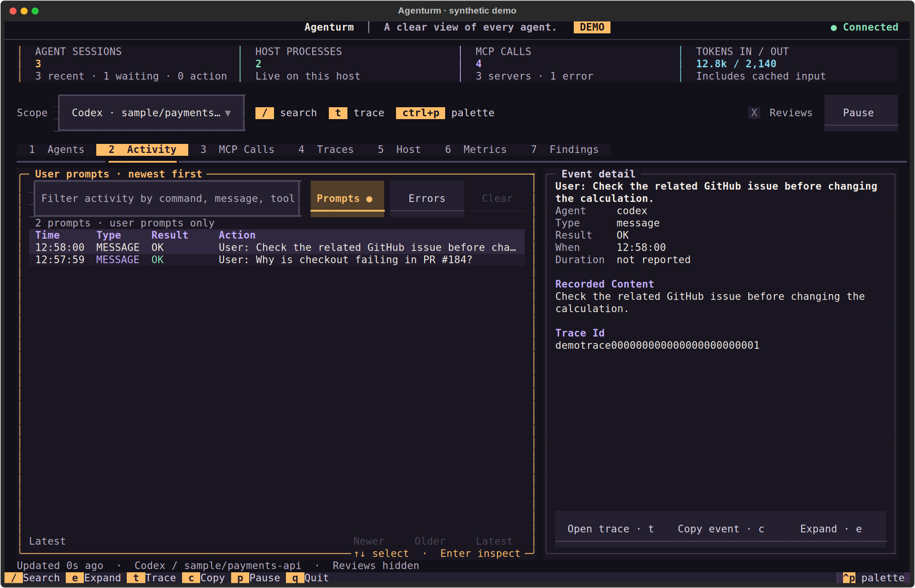Open the Scope dropdown Codex sample/payments
Screen dimensions: 915x588
coord(152,113)
